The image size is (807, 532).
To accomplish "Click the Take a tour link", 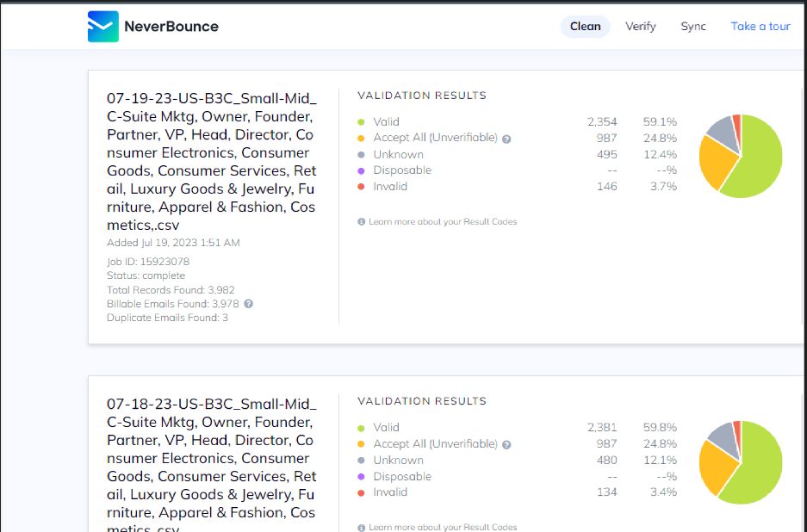I will coord(760,27).
